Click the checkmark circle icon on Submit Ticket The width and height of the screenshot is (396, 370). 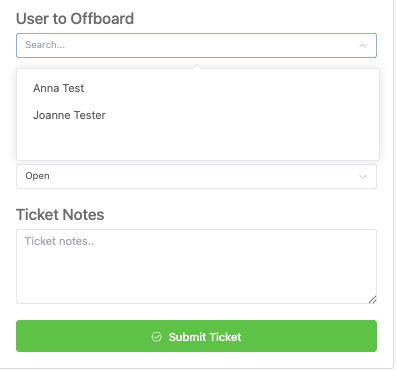pyautogui.click(x=157, y=337)
